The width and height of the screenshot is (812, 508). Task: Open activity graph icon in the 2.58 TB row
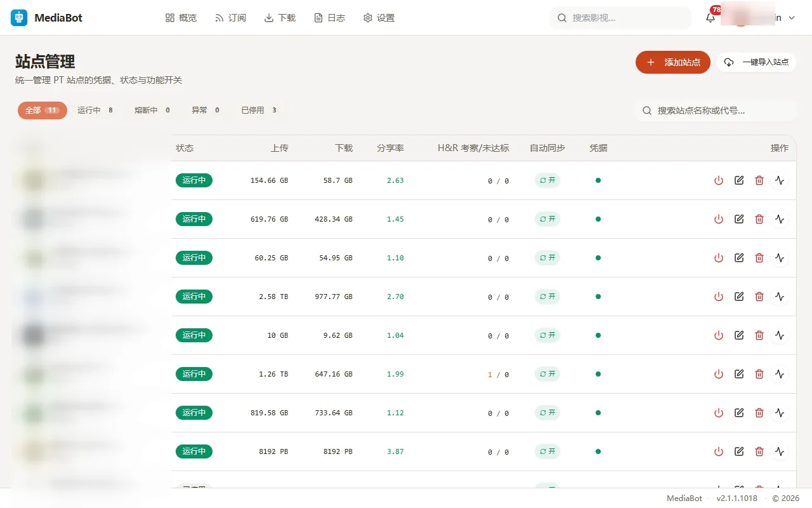[x=780, y=297]
